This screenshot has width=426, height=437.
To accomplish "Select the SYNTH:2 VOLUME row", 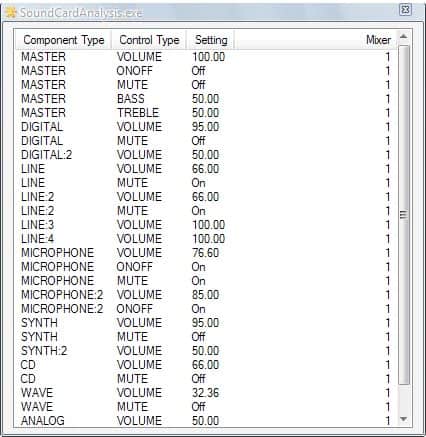I will (206, 351).
